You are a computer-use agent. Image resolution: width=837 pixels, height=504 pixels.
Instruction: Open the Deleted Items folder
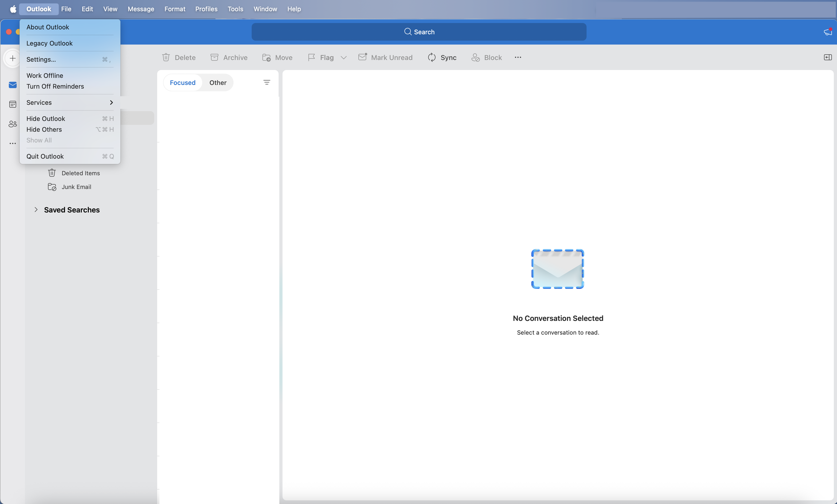[x=81, y=173]
